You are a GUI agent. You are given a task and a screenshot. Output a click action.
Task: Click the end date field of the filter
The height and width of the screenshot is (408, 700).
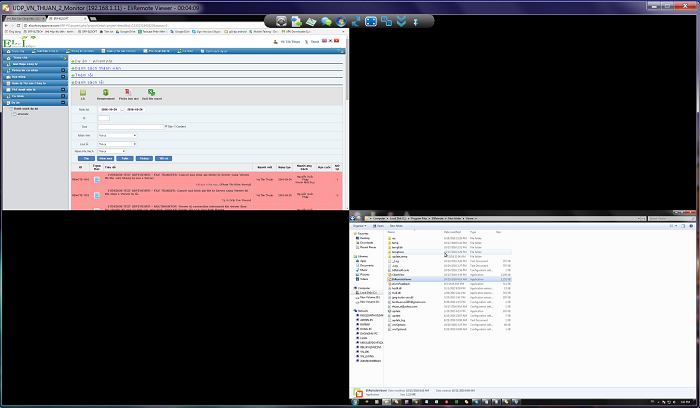click(134, 109)
